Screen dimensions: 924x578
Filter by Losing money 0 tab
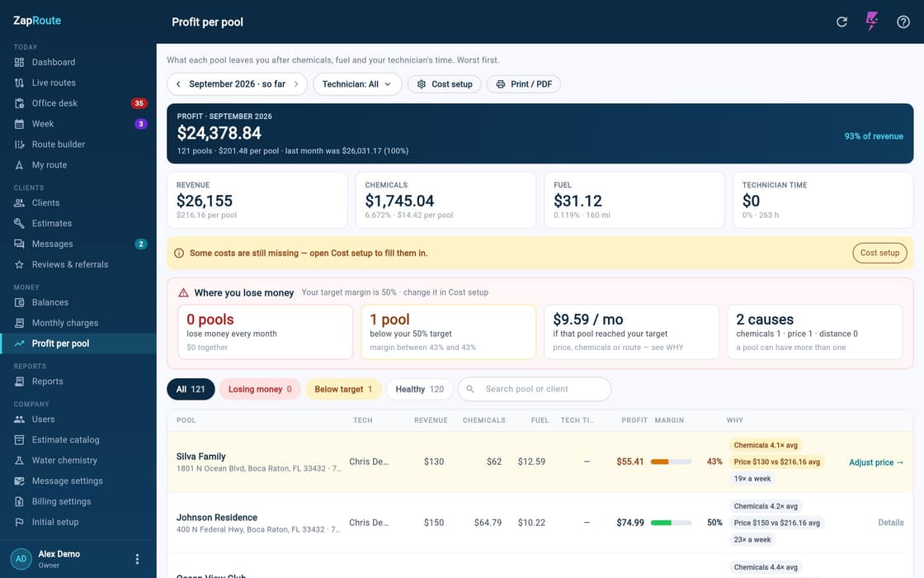click(x=260, y=389)
